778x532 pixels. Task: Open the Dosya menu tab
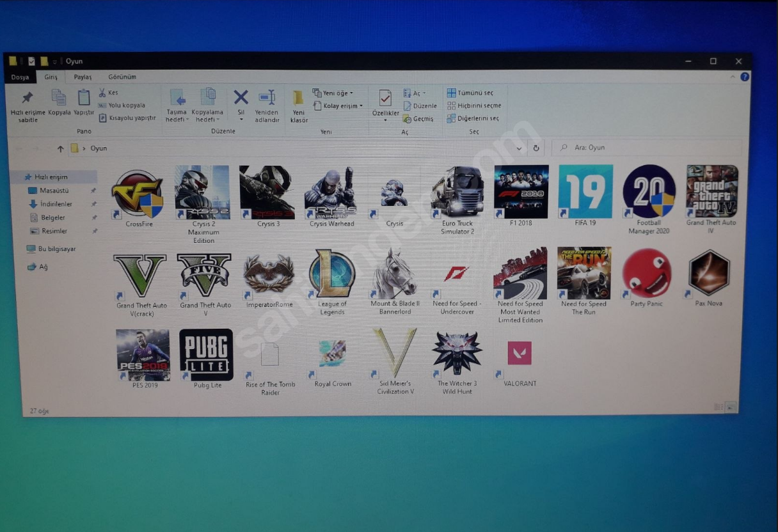click(20, 77)
